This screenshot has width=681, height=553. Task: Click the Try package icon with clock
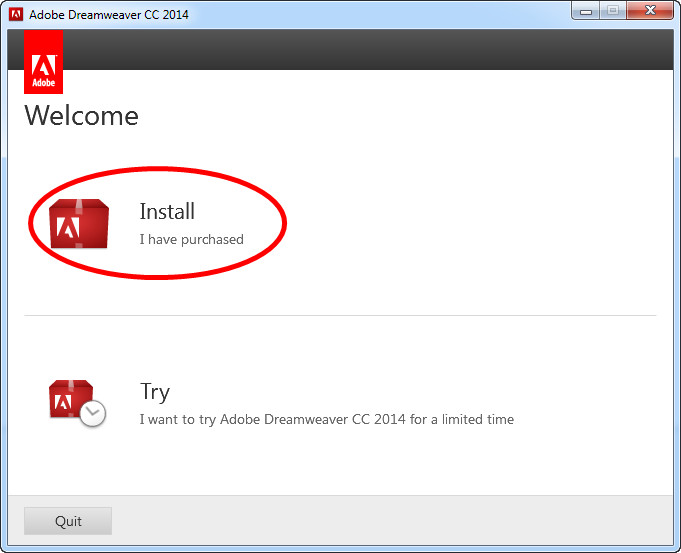(x=77, y=403)
